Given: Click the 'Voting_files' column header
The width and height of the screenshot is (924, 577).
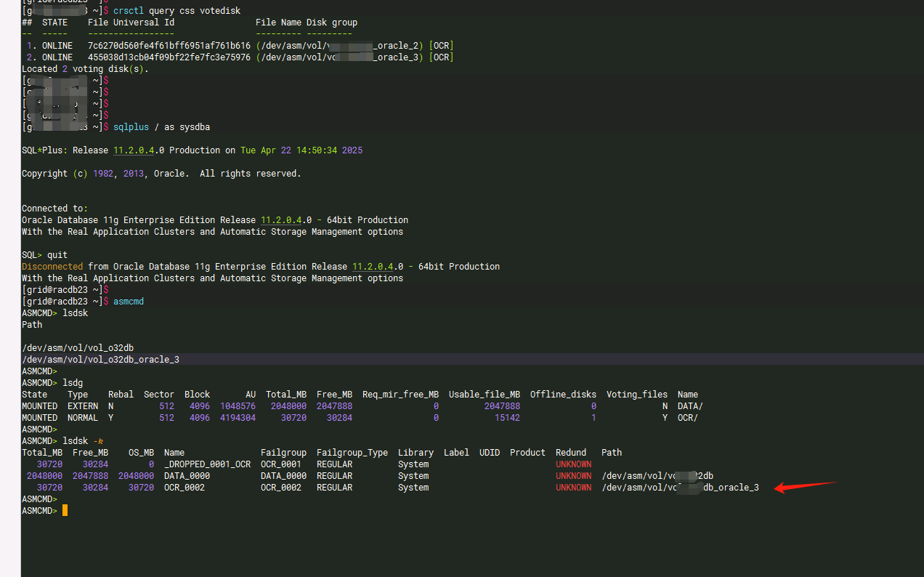Looking at the screenshot, I should 637,395.
